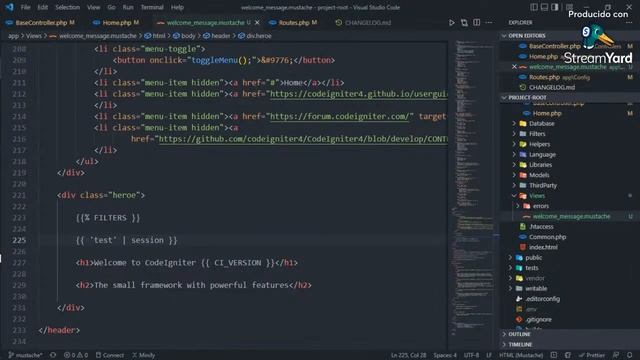This screenshot has width=640, height=360.
Task: Open the Selection menu
Action: [x=67, y=7]
